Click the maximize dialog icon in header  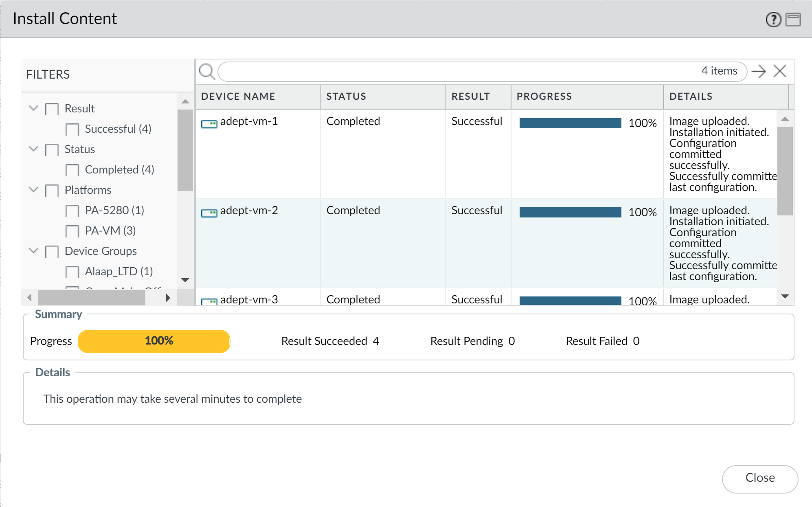coord(792,19)
